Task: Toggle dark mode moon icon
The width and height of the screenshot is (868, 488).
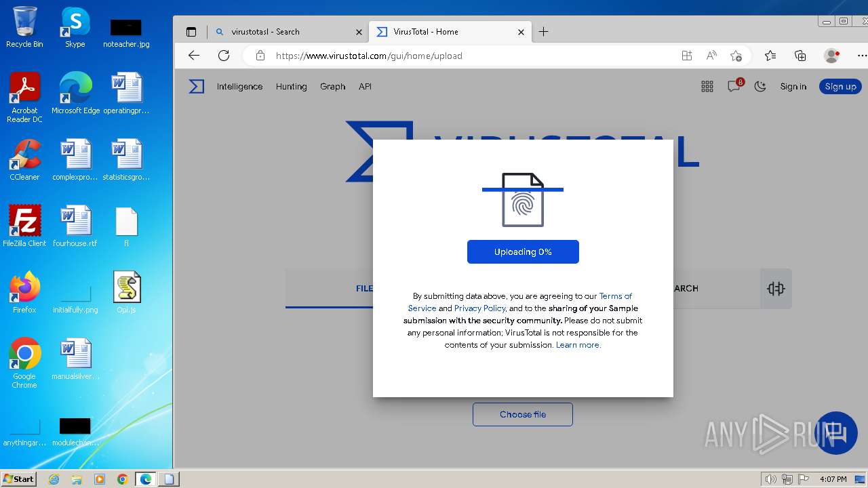Action: (x=760, y=86)
